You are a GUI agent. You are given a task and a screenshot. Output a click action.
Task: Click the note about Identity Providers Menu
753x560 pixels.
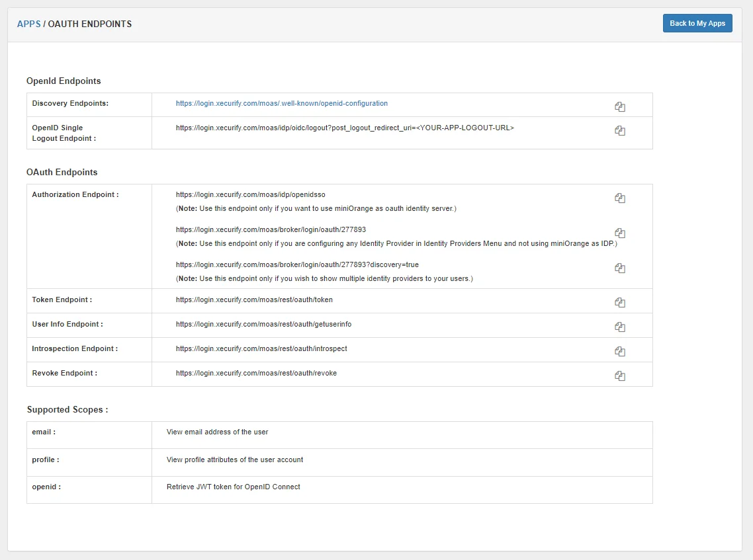click(396, 243)
